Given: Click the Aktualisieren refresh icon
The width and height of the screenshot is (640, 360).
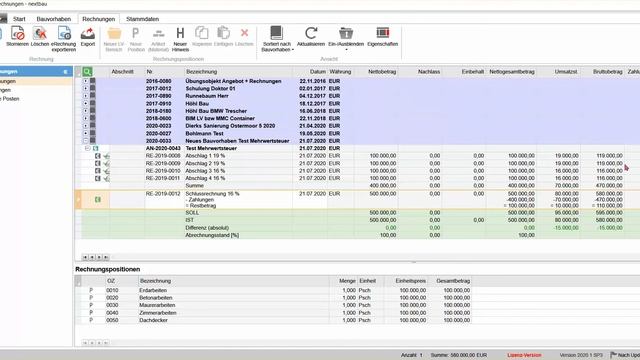Looking at the screenshot, I should (311, 33).
